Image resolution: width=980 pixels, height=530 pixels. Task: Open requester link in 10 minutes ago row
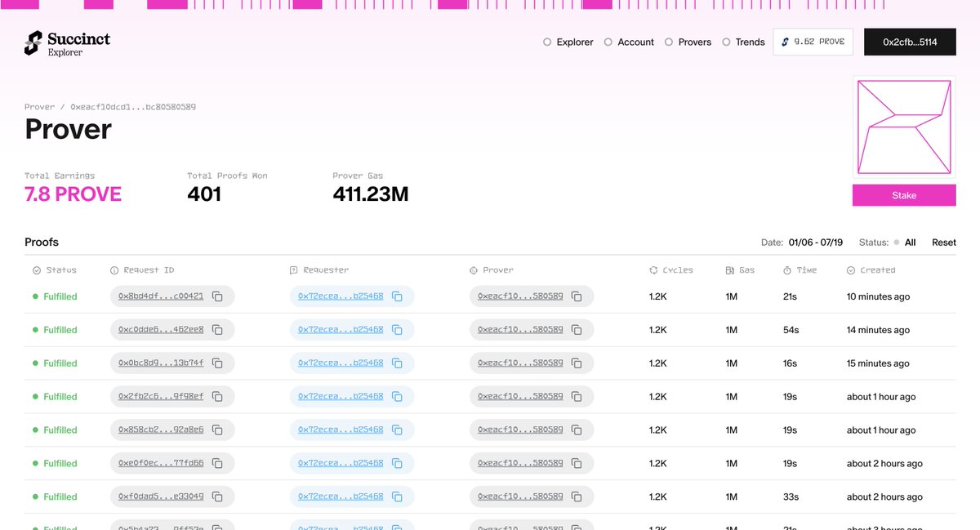tap(341, 296)
